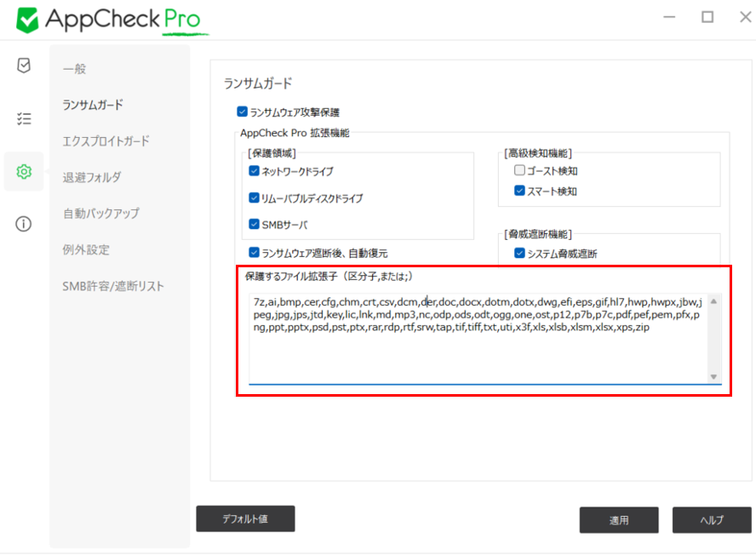The width and height of the screenshot is (756, 555).
Task: Switch to エクスプロイトガード tab
Action: (106, 141)
